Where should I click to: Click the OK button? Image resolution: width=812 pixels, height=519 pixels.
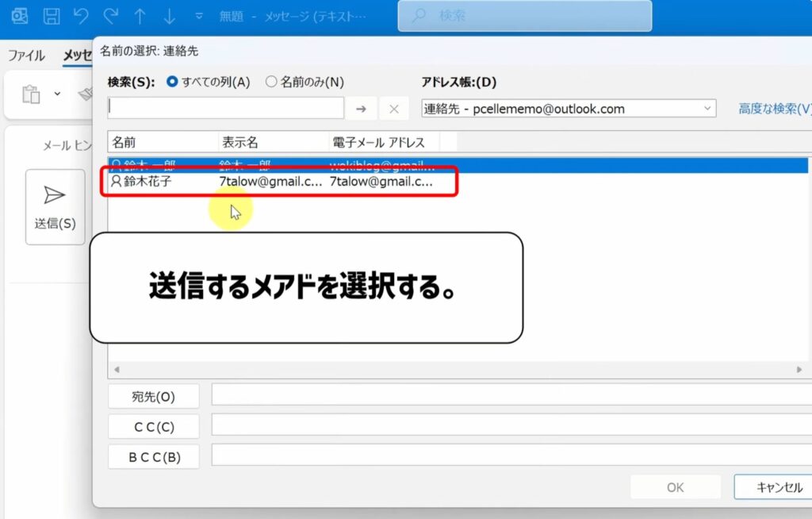[675, 486]
